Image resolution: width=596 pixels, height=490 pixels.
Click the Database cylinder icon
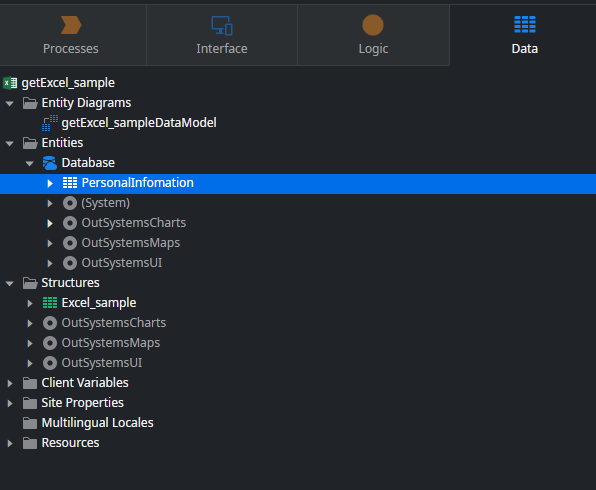click(50, 163)
